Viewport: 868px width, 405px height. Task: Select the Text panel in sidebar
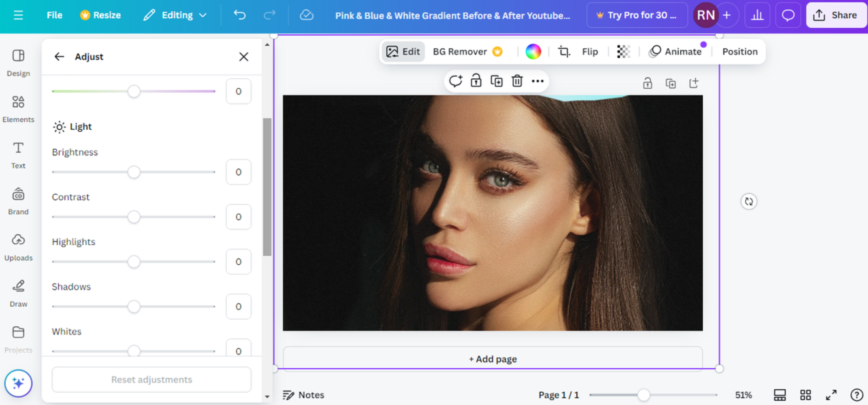pyautogui.click(x=18, y=154)
